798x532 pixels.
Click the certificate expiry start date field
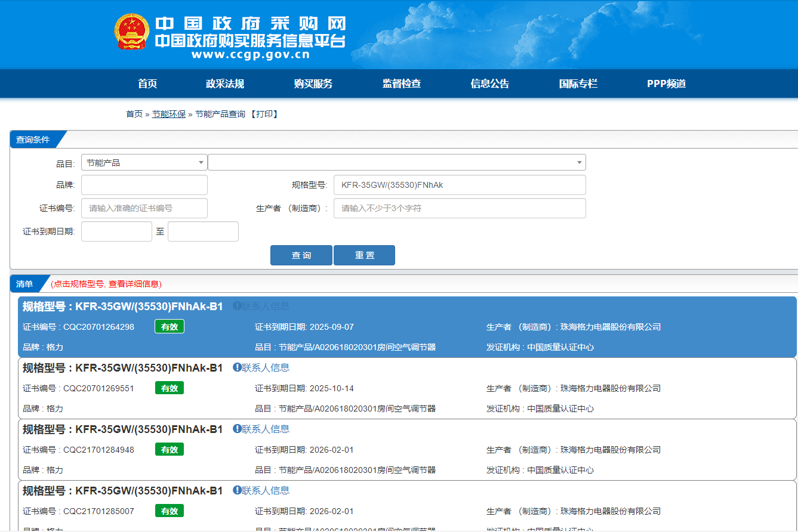click(x=116, y=231)
